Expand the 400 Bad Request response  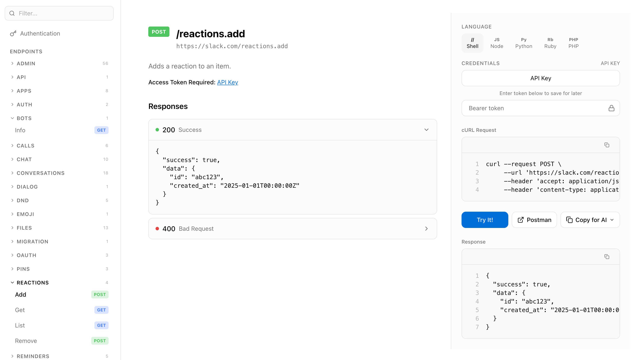point(426,229)
